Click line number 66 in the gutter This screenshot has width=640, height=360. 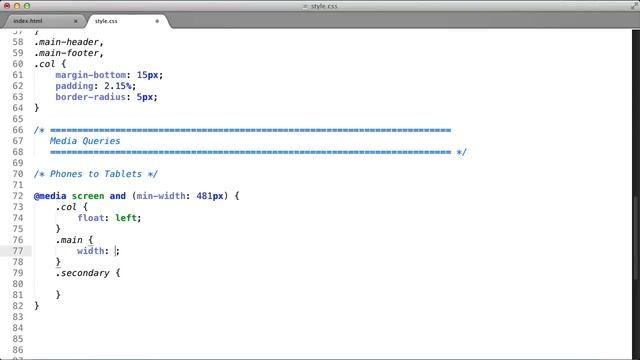pyautogui.click(x=18, y=130)
